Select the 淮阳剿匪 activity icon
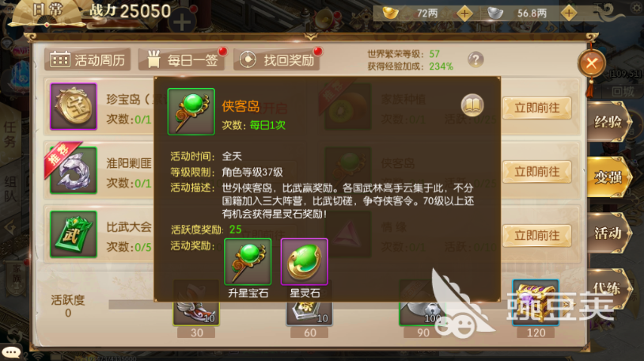This screenshot has width=644, height=361. pos(74,170)
